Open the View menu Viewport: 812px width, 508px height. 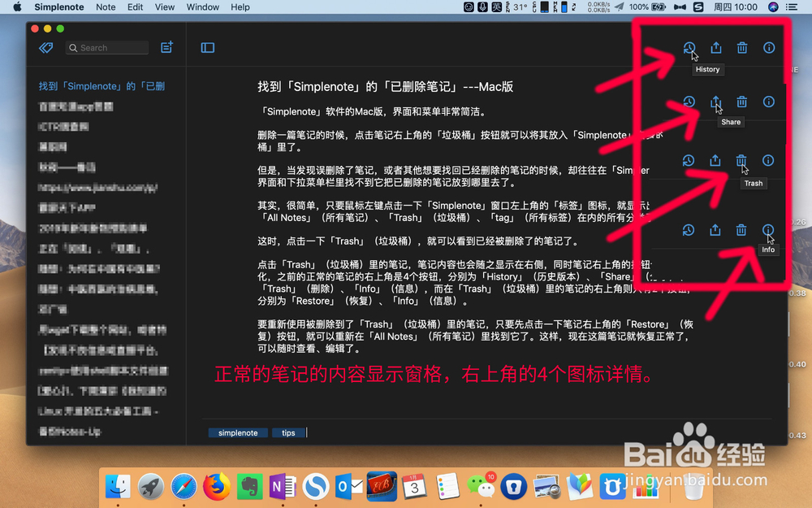[x=165, y=7]
